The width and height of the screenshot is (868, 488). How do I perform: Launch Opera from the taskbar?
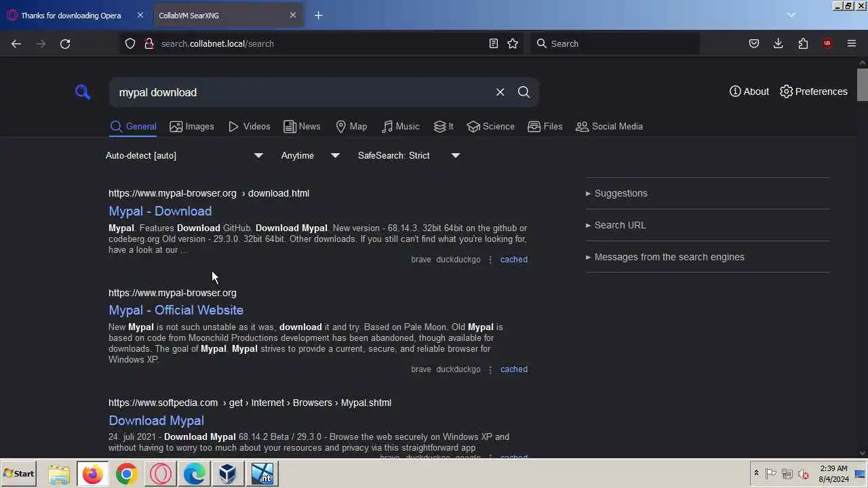(x=161, y=474)
